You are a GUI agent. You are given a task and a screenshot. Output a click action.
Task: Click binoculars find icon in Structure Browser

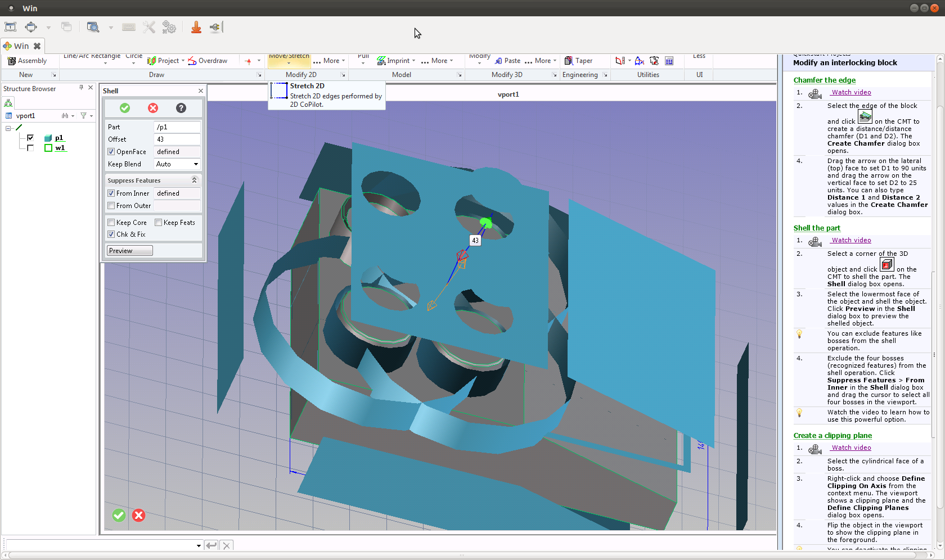[65, 116]
